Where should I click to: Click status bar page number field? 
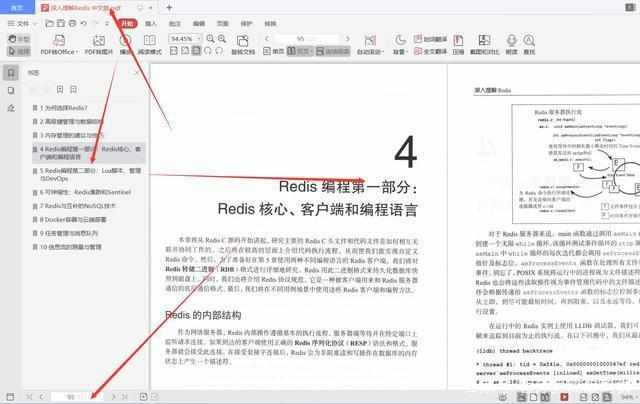pos(77,397)
